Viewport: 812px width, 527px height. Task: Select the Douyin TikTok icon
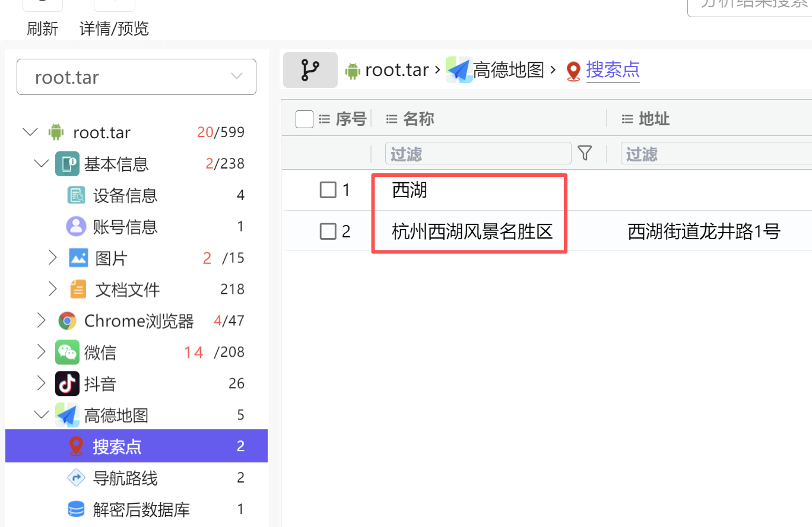(67, 383)
